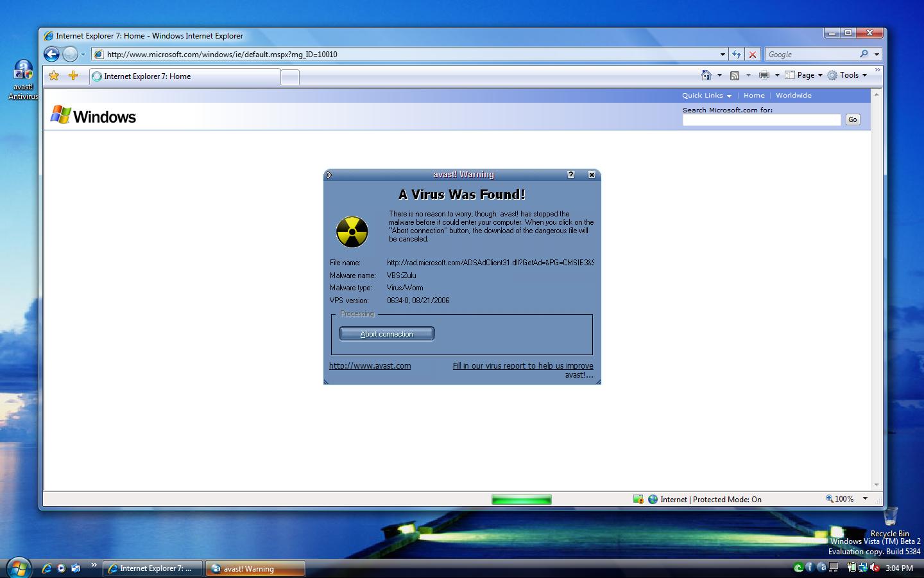Image resolution: width=924 pixels, height=578 pixels.
Task: Open a new blank tab
Action: click(x=290, y=78)
